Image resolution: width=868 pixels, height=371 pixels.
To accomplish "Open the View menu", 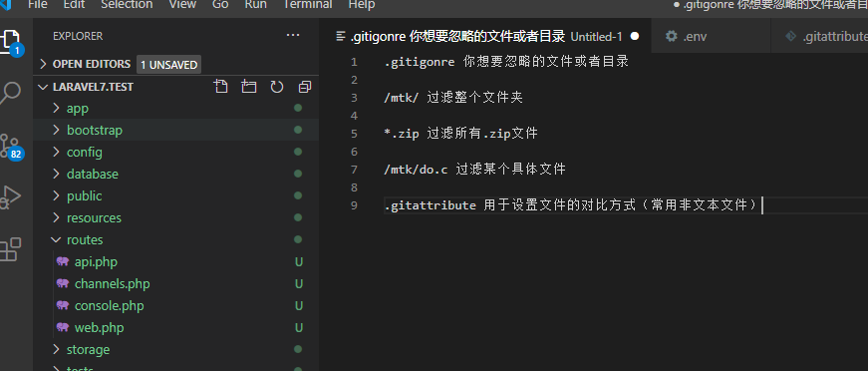I will tap(182, 5).
